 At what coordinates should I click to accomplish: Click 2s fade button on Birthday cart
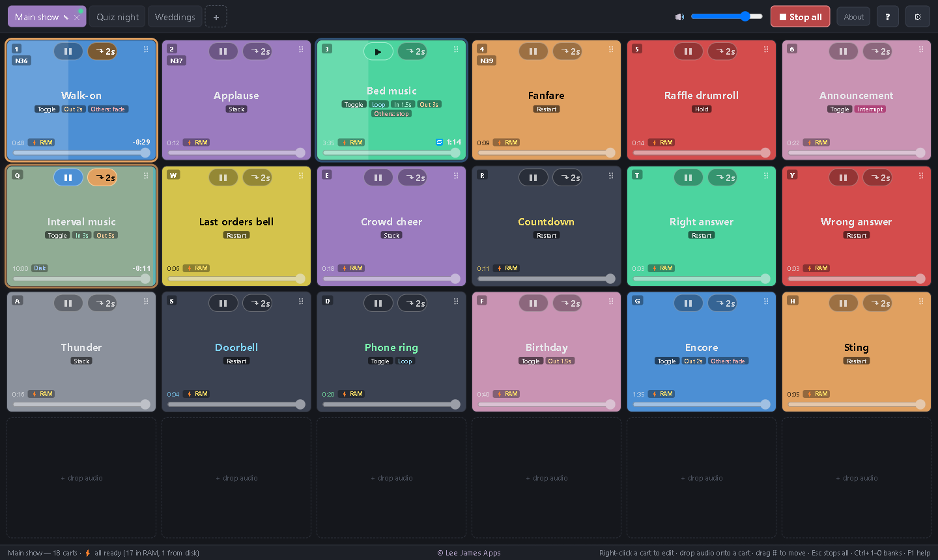click(567, 303)
